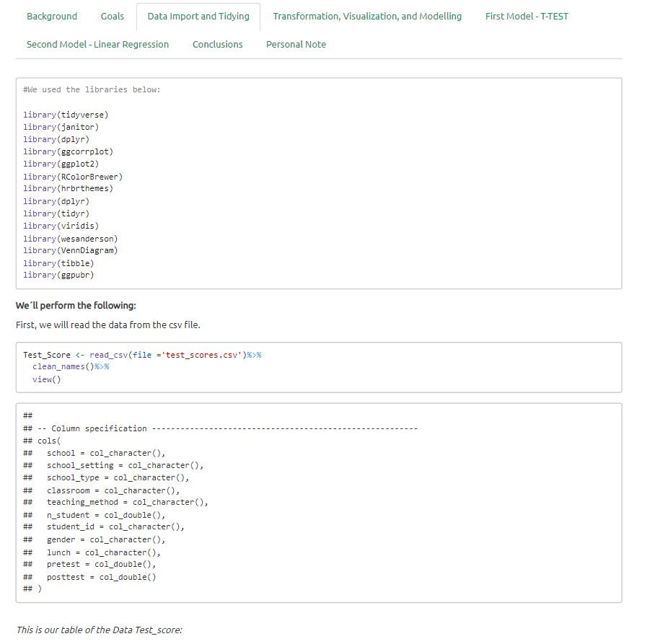Open the Transformation, Visualization, and Modelling tab
Viewport: 647px width, 644px height.
click(x=367, y=15)
